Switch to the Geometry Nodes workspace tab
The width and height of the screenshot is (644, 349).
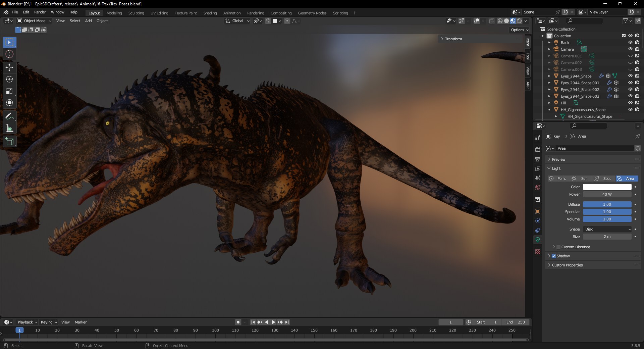coord(312,13)
